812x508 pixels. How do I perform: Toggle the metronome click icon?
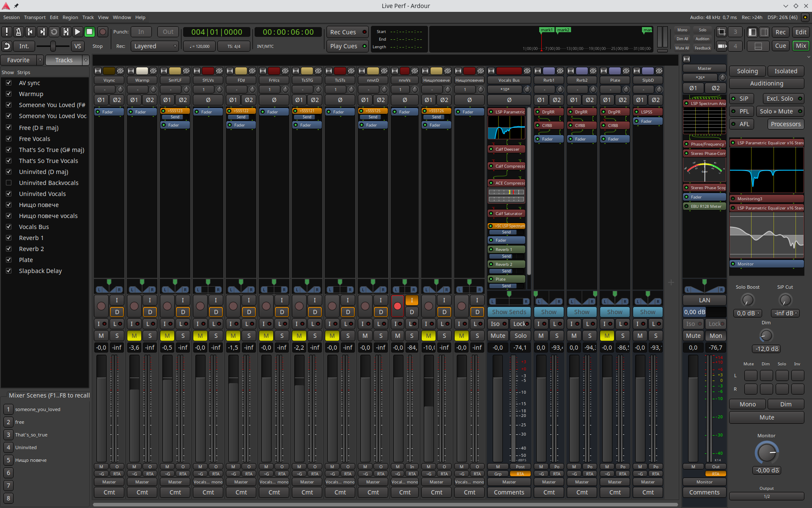[x=18, y=32]
